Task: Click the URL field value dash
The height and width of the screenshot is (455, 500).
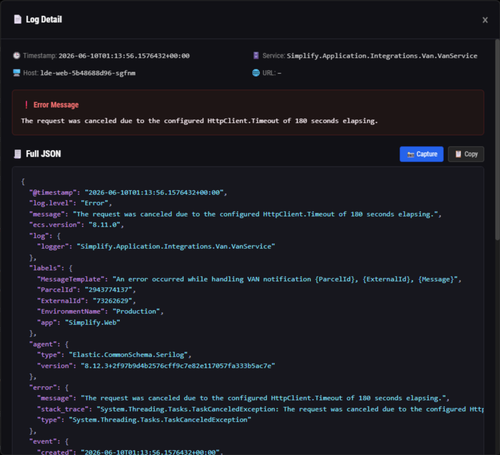Action: pos(279,73)
